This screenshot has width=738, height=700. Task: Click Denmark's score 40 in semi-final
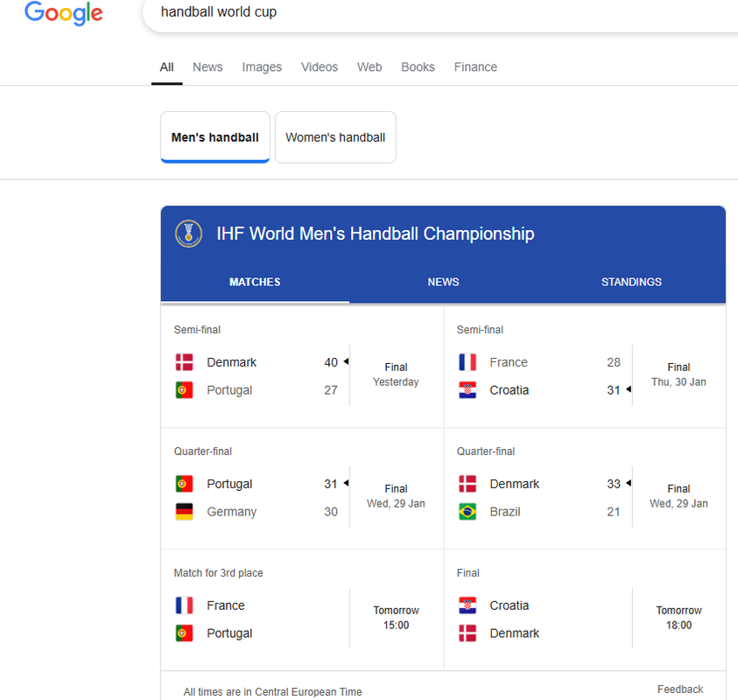(331, 362)
